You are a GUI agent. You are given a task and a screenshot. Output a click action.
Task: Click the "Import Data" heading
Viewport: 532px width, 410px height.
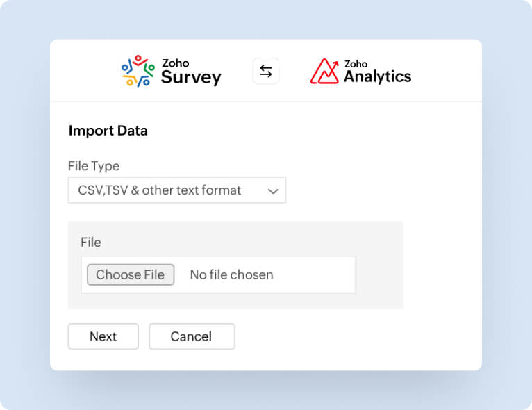108,131
